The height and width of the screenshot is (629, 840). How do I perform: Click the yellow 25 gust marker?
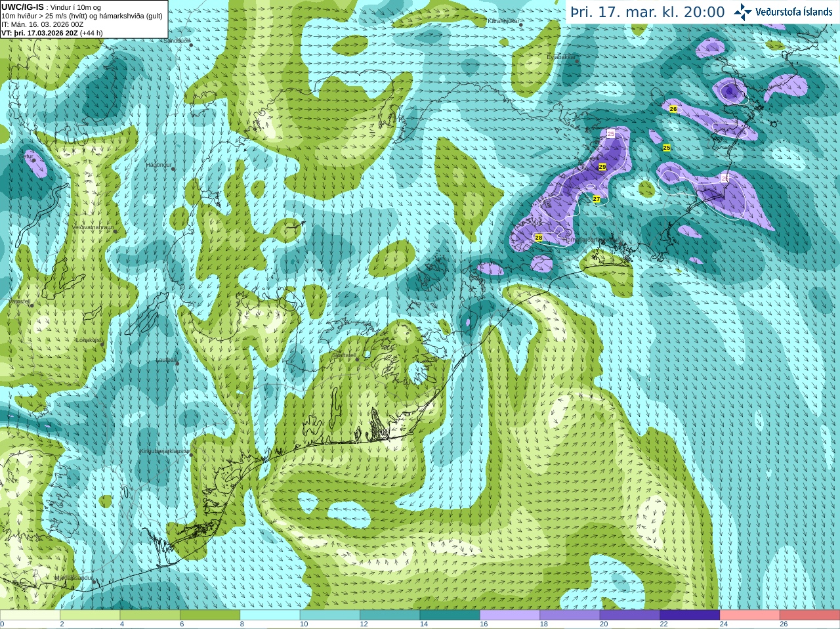[x=667, y=148]
